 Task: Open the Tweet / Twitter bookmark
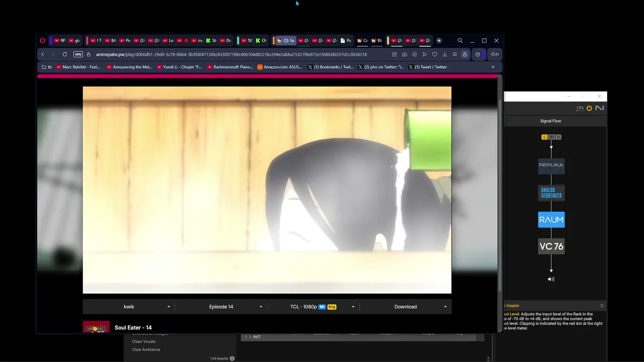click(428, 67)
